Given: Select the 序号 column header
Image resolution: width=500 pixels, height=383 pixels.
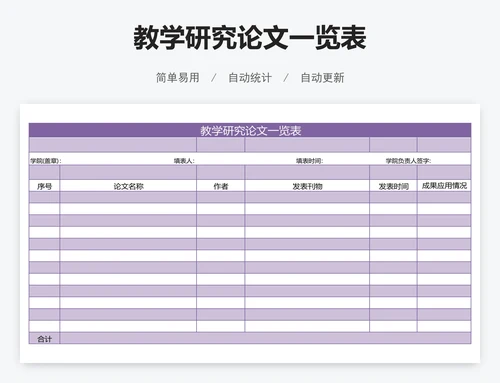Looking at the screenshot, I should pos(44,186).
